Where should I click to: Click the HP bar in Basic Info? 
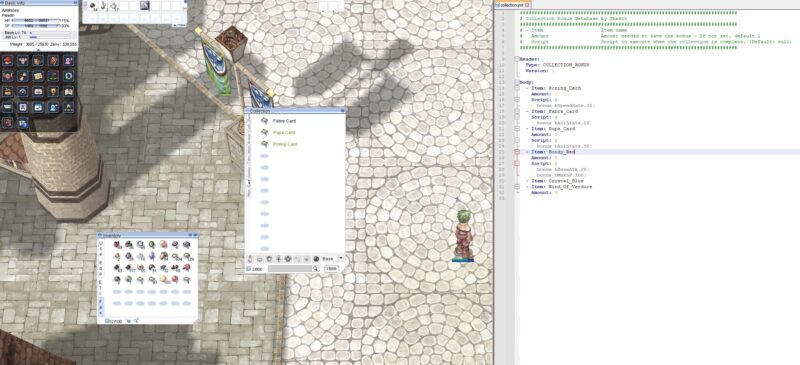35,20
